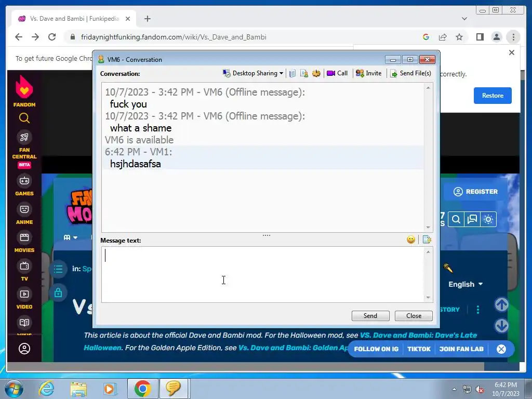The height and width of the screenshot is (399, 532).
Task: Send the message with the Send button
Action: [370, 315]
